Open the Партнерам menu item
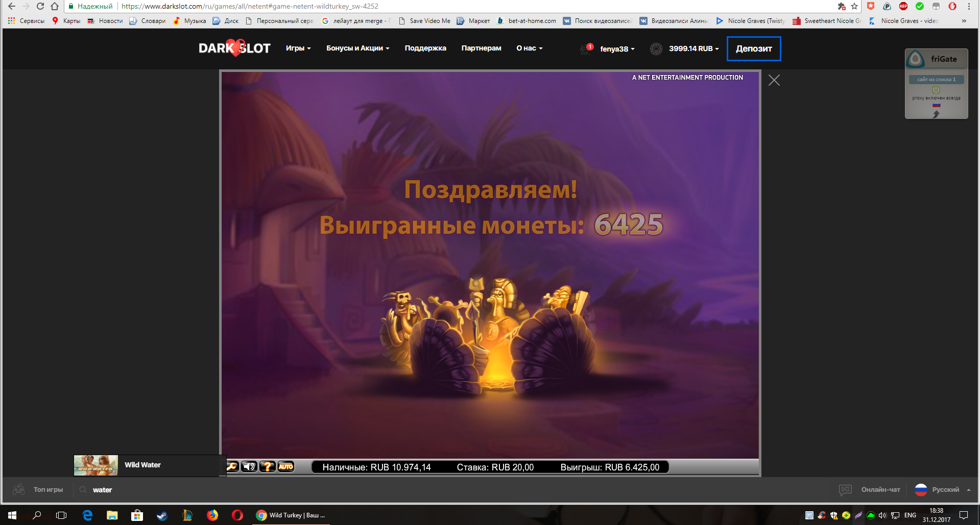 pos(481,48)
